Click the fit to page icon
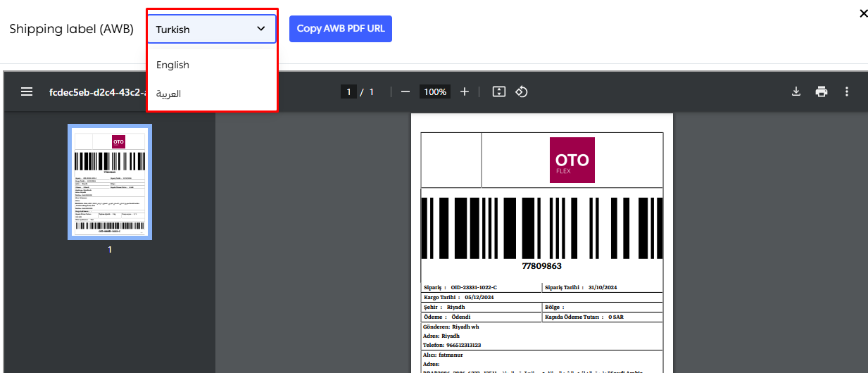Viewport: 868px width, 373px height. pos(499,92)
